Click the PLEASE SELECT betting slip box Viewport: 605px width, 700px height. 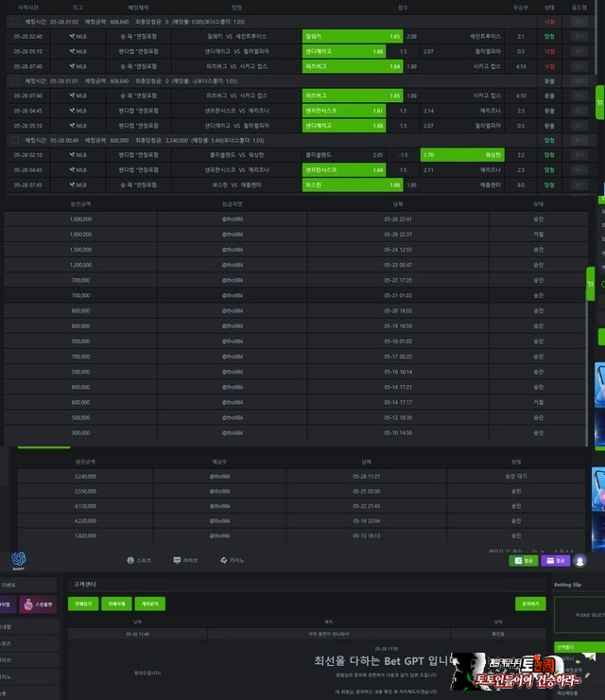tap(579, 615)
